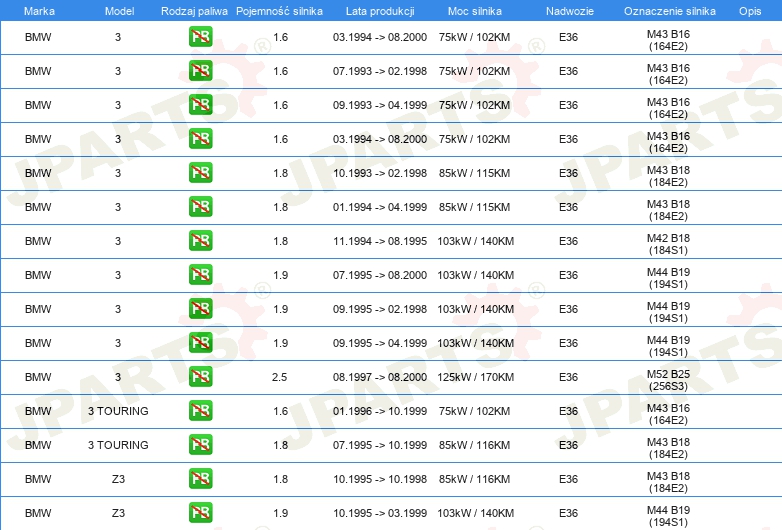Click fuel icon for 10.1993 1.8 row
This screenshot has width=782, height=530.
click(x=200, y=173)
